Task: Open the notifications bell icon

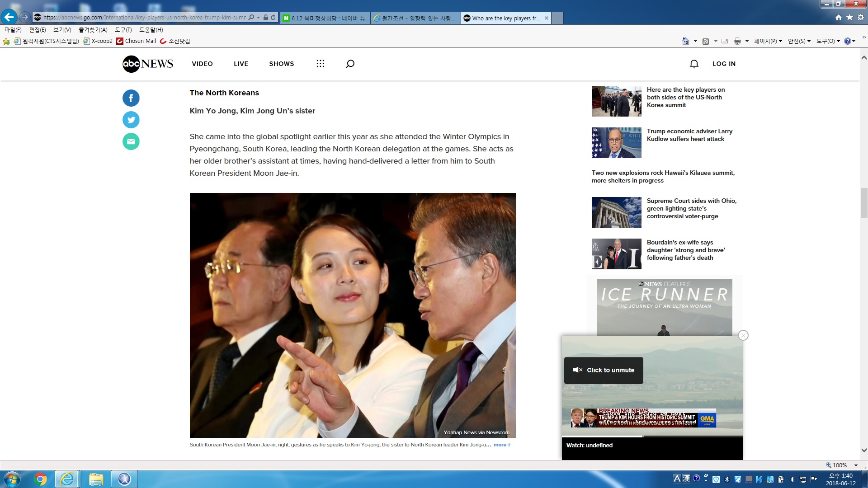Action: 694,64
